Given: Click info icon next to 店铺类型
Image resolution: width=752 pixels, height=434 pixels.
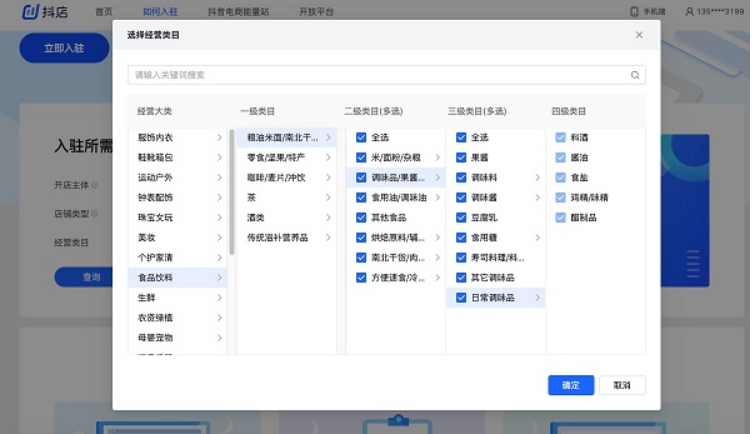Looking at the screenshot, I should tap(94, 213).
